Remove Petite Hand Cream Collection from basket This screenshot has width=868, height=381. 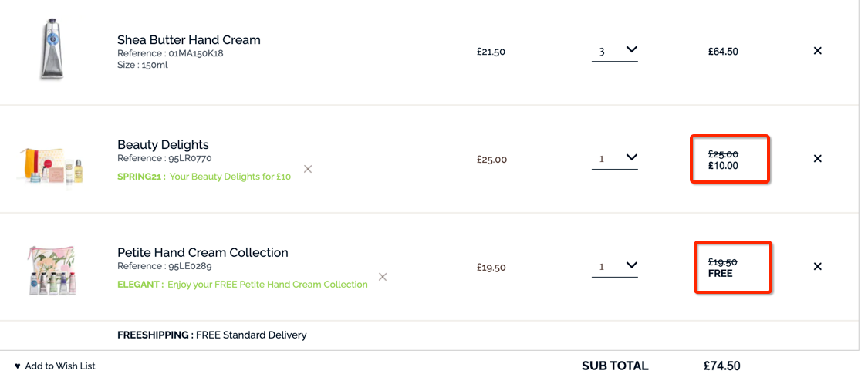click(817, 267)
